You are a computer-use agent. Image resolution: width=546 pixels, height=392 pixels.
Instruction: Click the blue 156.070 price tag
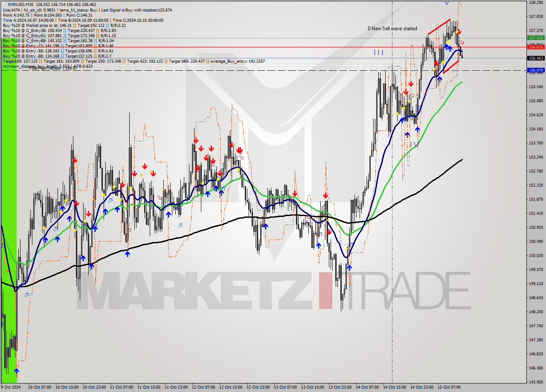click(536, 70)
